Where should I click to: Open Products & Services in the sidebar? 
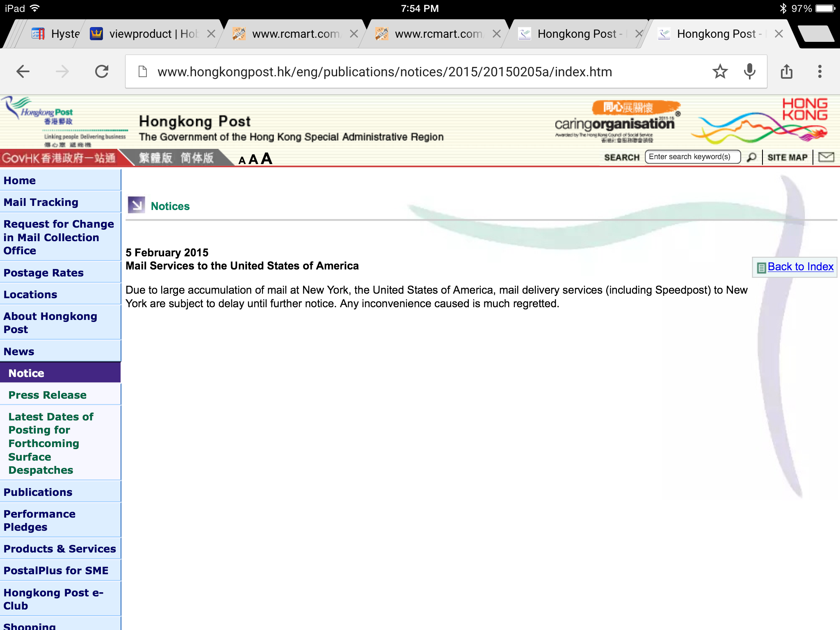coord(60,548)
